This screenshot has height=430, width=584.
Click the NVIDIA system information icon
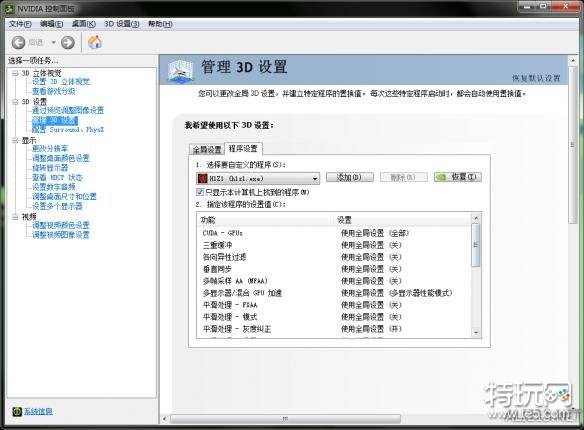pos(17,411)
